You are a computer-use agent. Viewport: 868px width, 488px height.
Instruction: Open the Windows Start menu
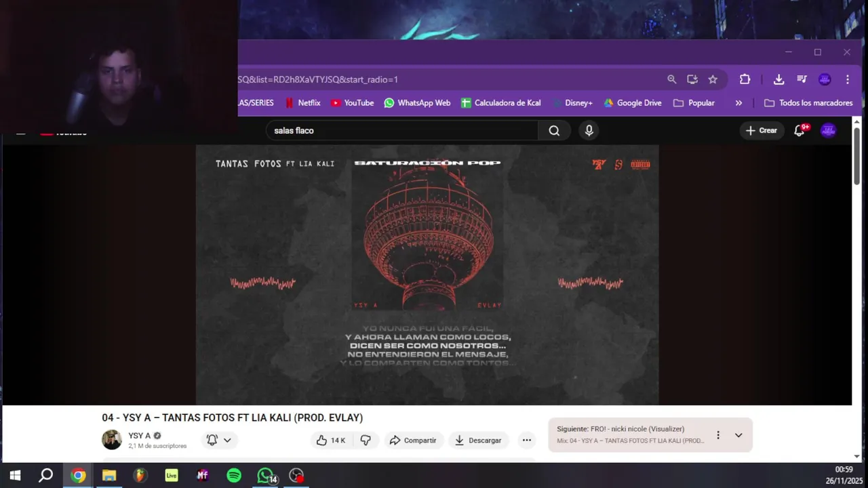(x=14, y=476)
